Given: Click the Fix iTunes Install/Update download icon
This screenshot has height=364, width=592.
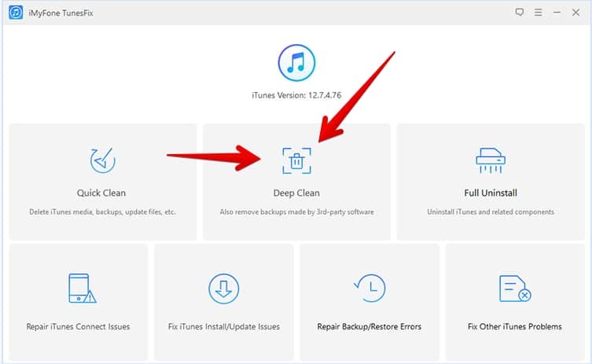Looking at the screenshot, I should [x=224, y=289].
